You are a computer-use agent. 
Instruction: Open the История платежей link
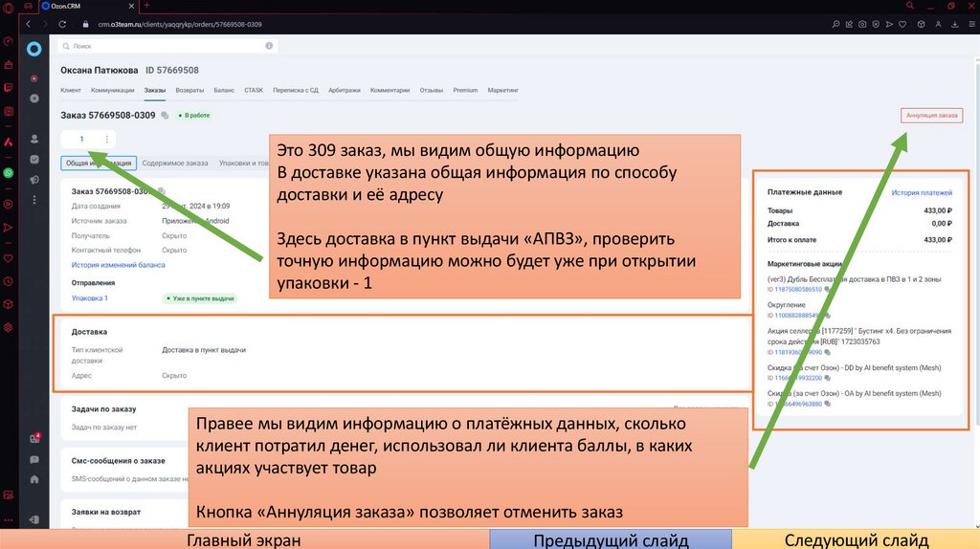tap(922, 192)
